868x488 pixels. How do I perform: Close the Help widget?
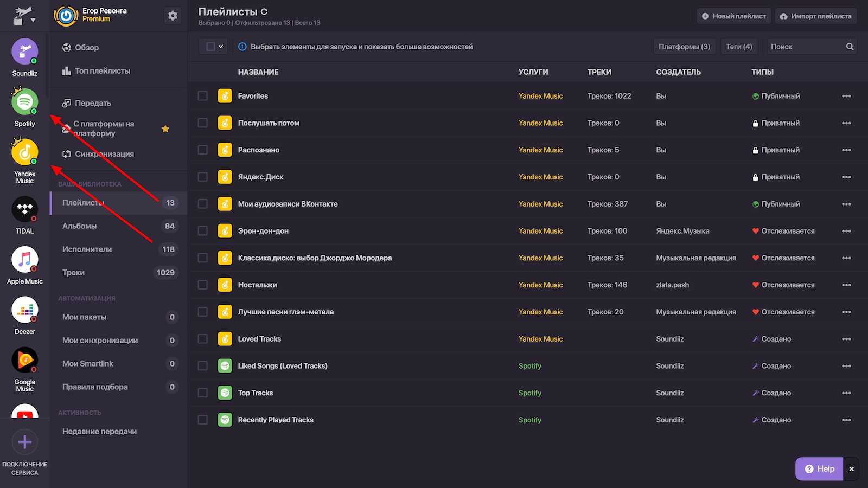[x=851, y=469]
